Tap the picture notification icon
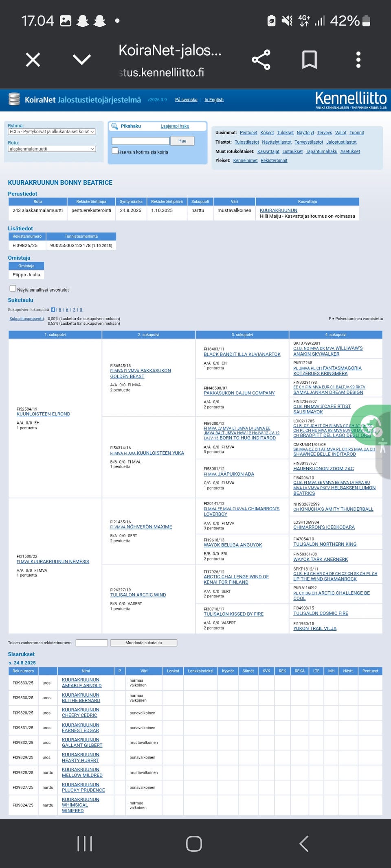This screenshot has width=391, height=868. [66, 20]
